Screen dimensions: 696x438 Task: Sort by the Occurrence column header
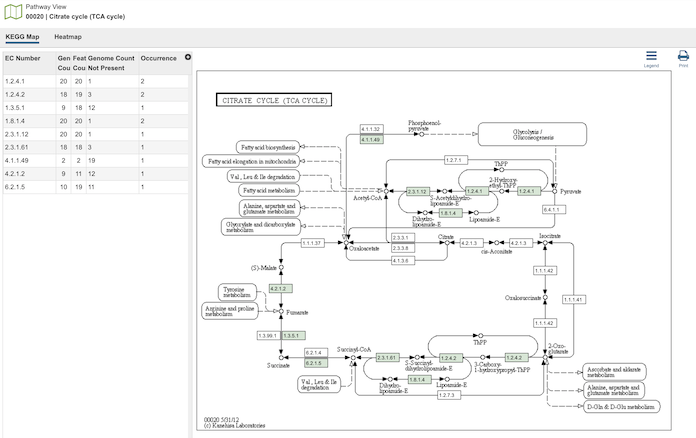coord(160,63)
